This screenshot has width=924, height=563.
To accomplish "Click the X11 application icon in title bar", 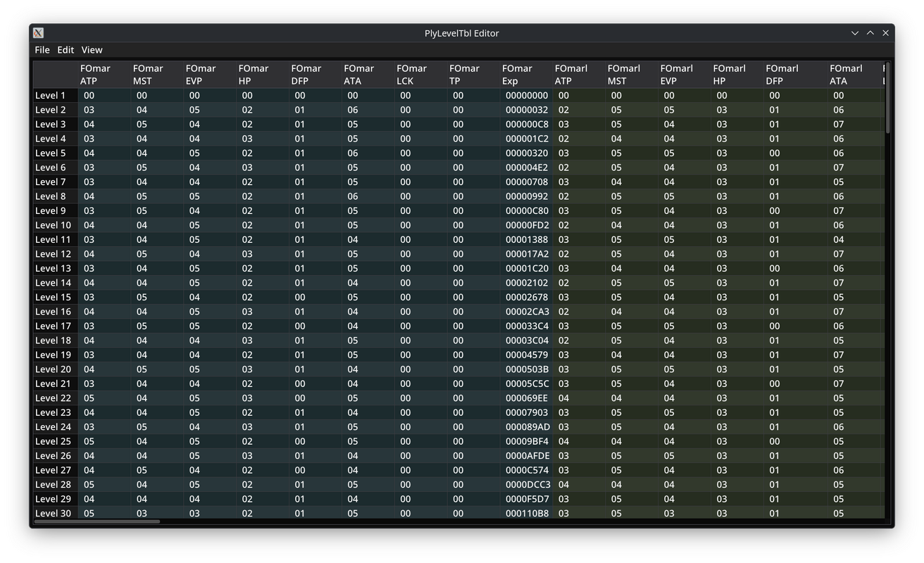I will (x=39, y=33).
